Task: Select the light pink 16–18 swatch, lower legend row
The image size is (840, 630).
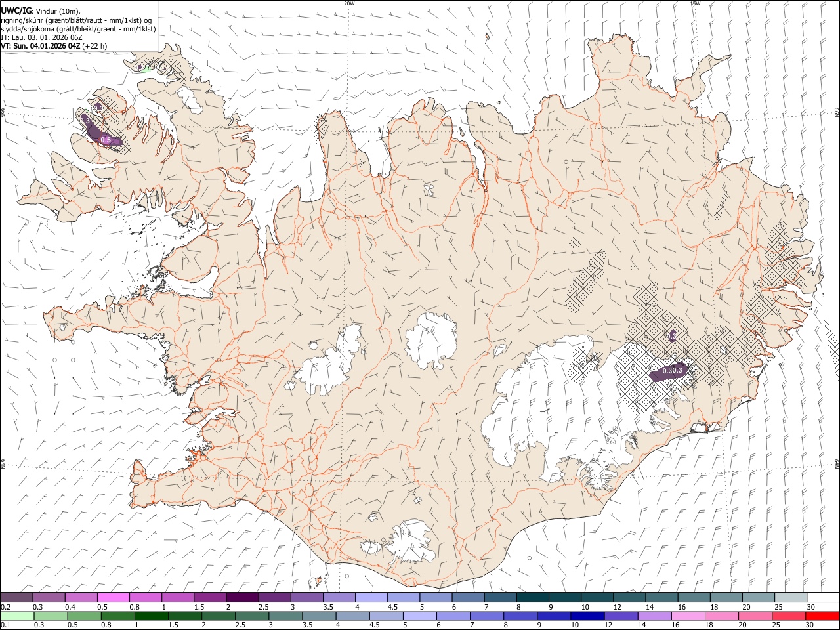Action: point(688,616)
